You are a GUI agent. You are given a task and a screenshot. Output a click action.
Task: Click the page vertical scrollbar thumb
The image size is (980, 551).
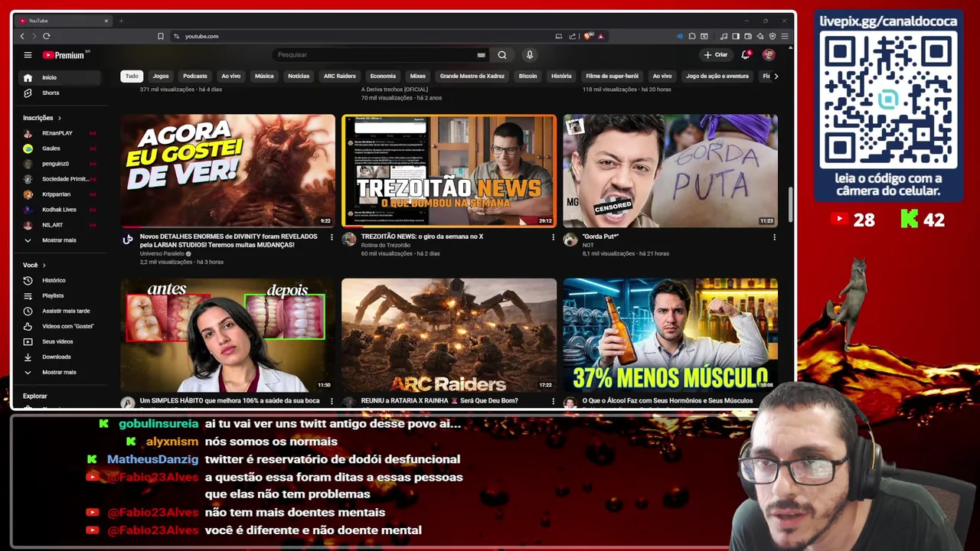pos(791,205)
